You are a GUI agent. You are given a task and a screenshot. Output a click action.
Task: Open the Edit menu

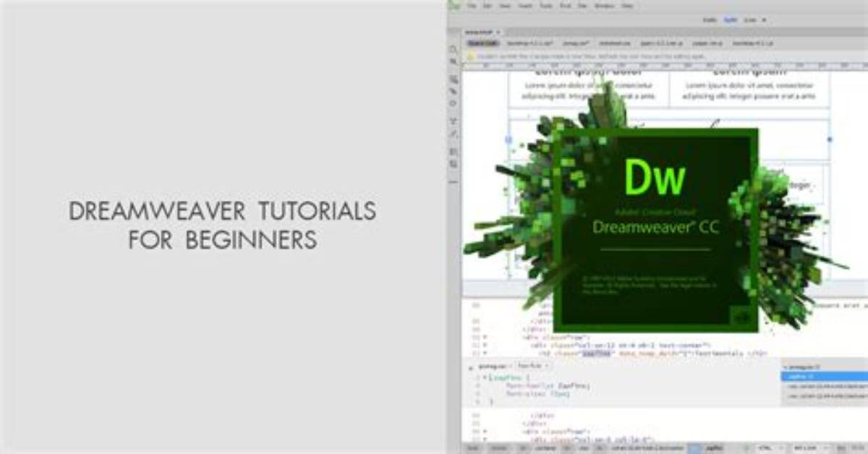(488, 6)
